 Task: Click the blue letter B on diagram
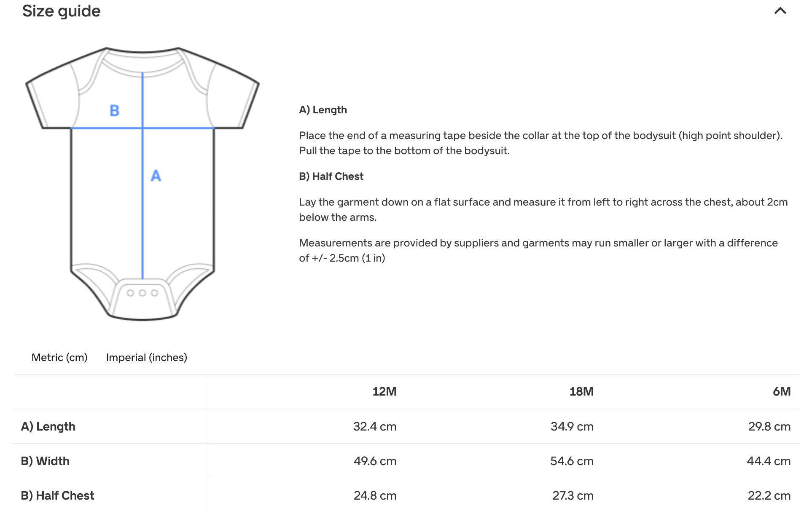pos(114,111)
